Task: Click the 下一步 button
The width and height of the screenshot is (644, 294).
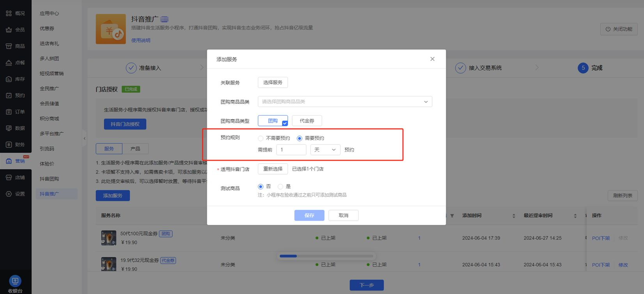Action: coord(367,285)
